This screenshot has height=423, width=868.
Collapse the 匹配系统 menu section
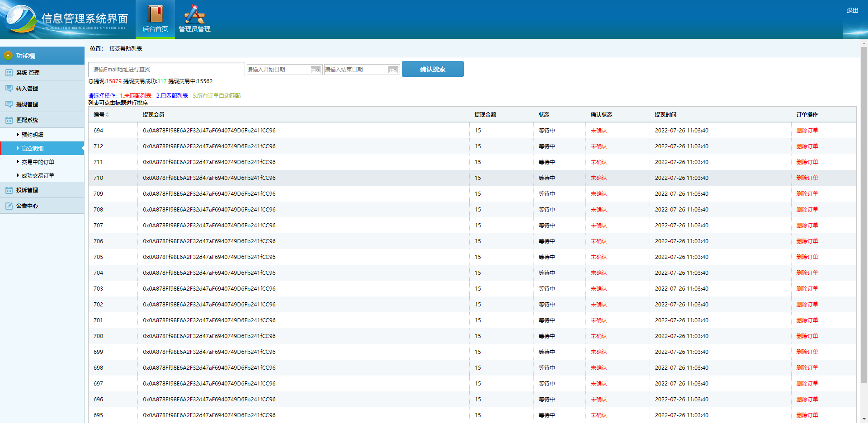pyautogui.click(x=27, y=120)
